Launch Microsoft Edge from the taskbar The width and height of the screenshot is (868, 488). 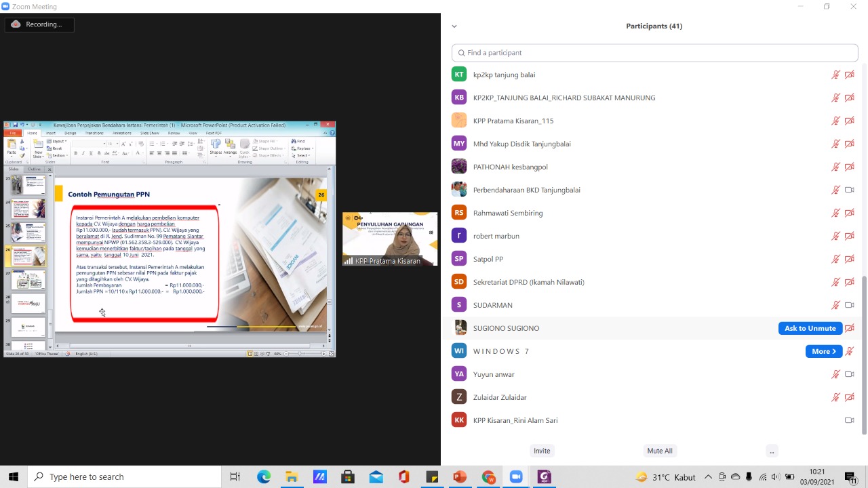[x=264, y=476]
